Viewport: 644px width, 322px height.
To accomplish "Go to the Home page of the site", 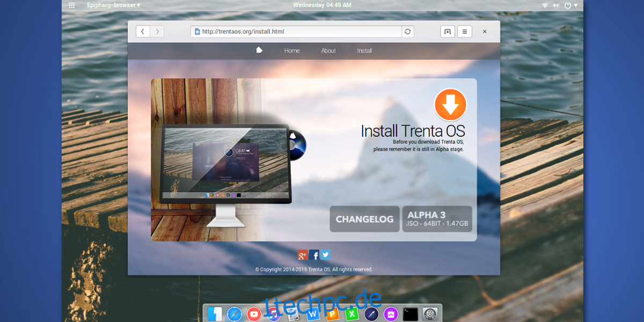I will click(x=292, y=50).
